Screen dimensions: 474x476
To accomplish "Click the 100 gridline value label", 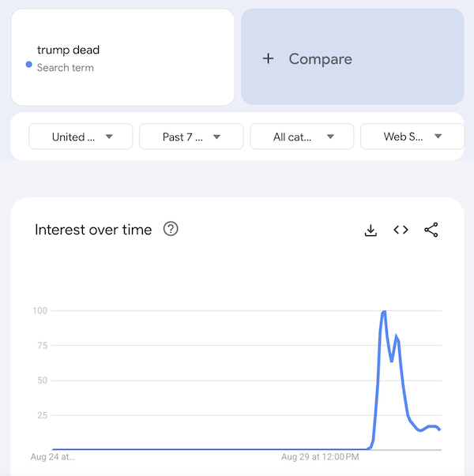I will (x=39, y=310).
